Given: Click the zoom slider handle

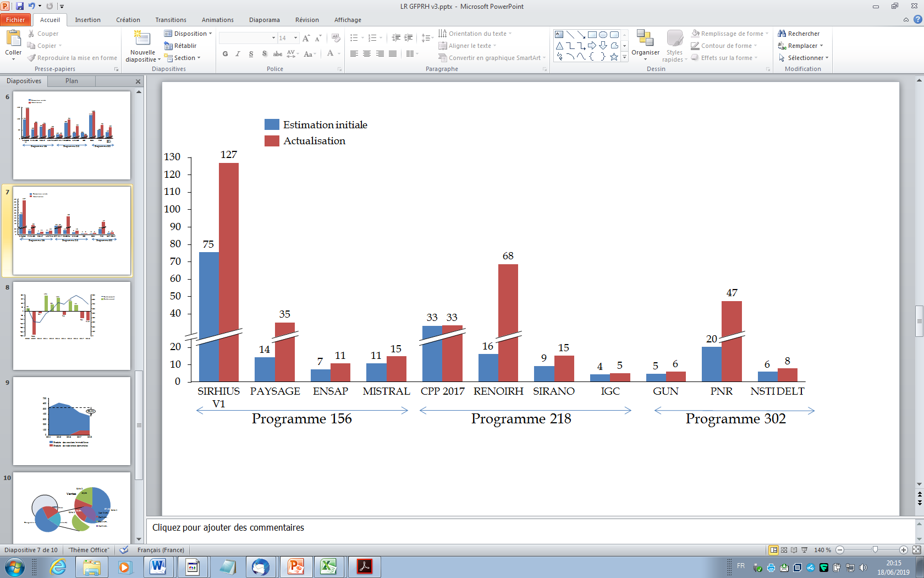Looking at the screenshot, I should coord(875,550).
